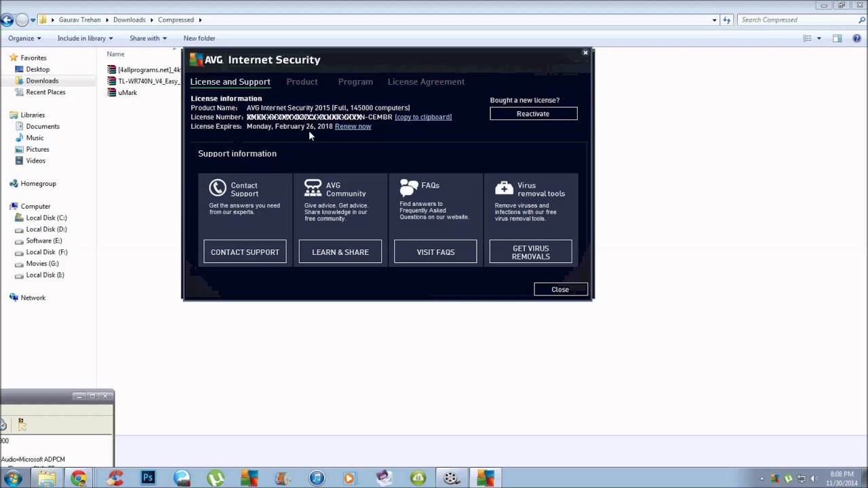Click the Explorer help question mark icon
This screenshot has height=488, width=868.
click(856, 39)
